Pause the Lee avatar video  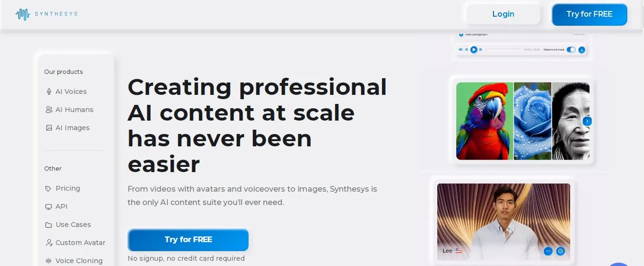click(560, 251)
